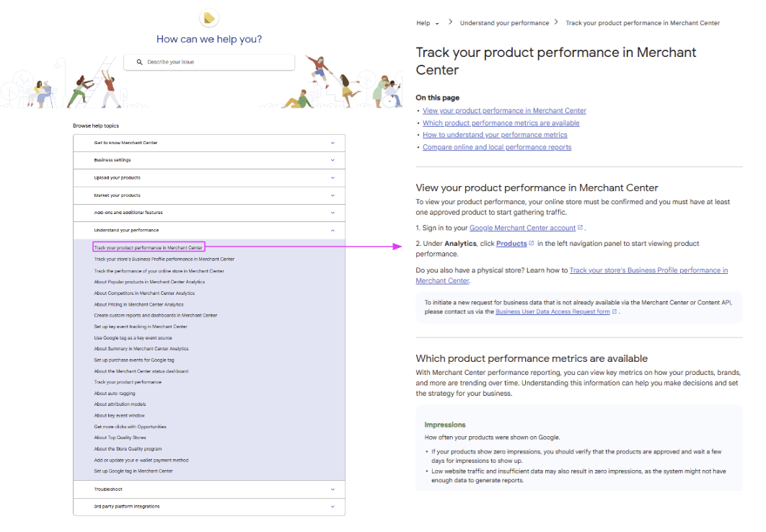Open 'About attribution models' article

point(120,404)
